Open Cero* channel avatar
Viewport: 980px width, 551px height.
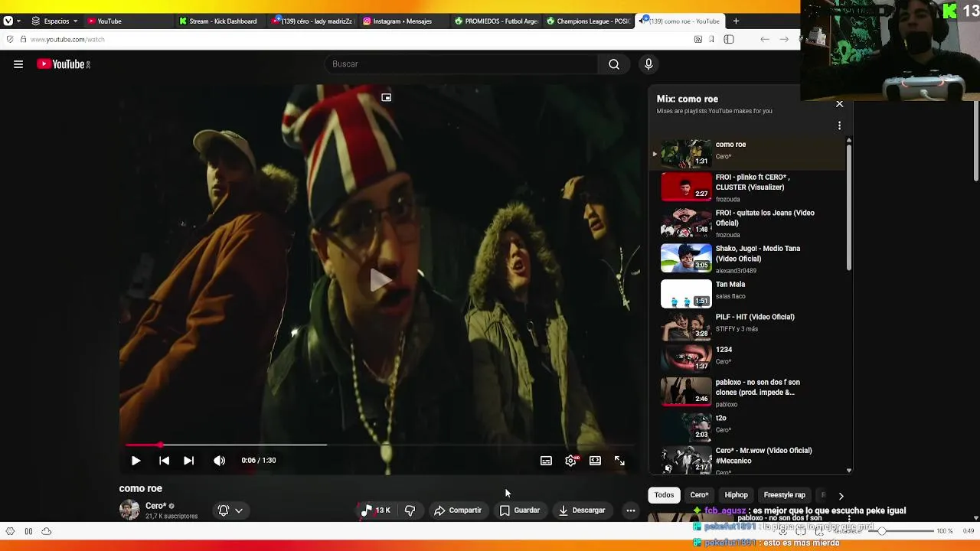tap(129, 510)
